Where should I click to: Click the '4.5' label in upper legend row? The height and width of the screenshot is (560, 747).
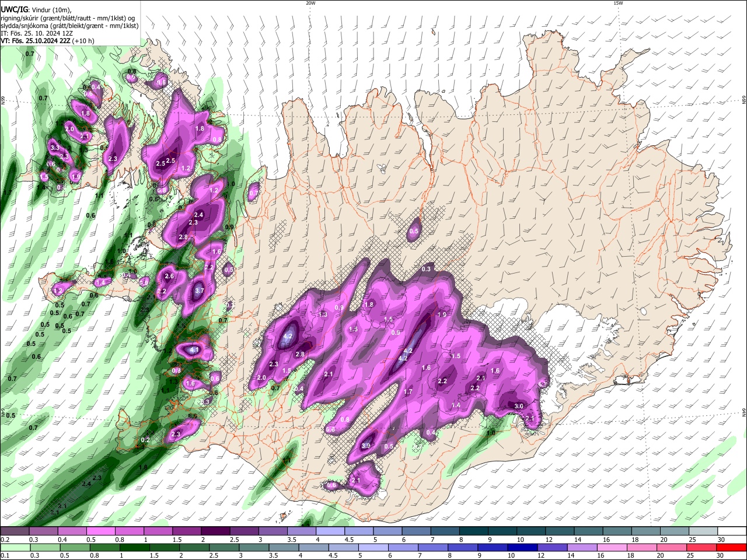(x=349, y=540)
